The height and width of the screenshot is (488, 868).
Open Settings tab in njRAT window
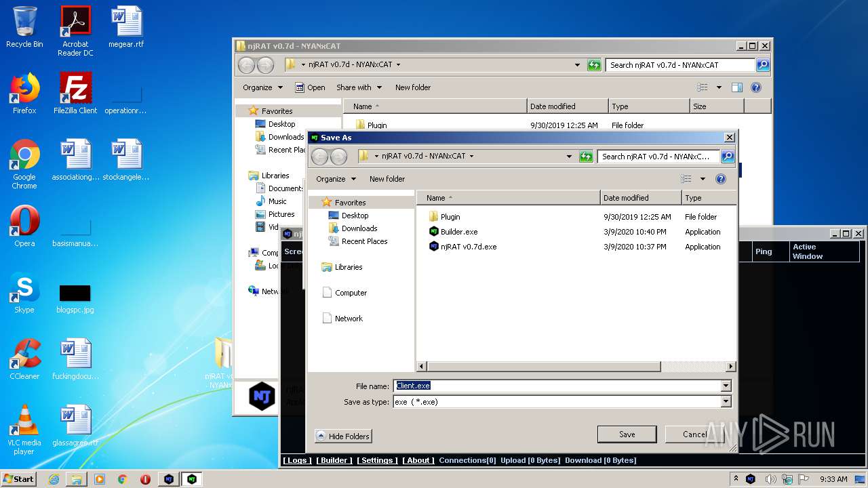pyautogui.click(x=378, y=460)
